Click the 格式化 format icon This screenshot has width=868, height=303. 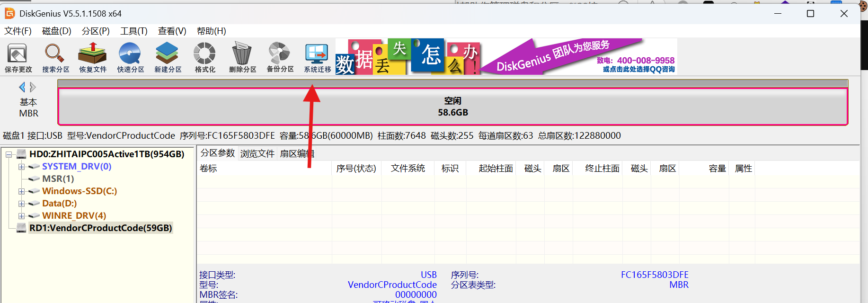click(205, 57)
